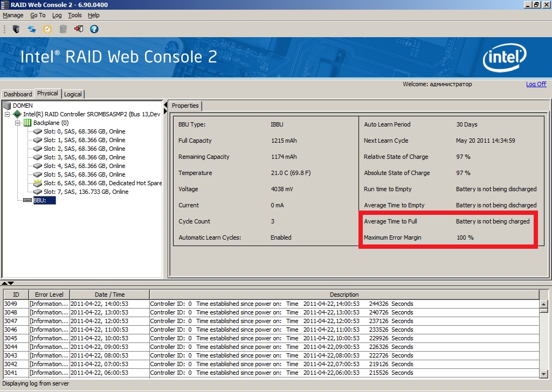552x392 pixels.
Task: Select log entry ID 3041
Action: (271, 373)
